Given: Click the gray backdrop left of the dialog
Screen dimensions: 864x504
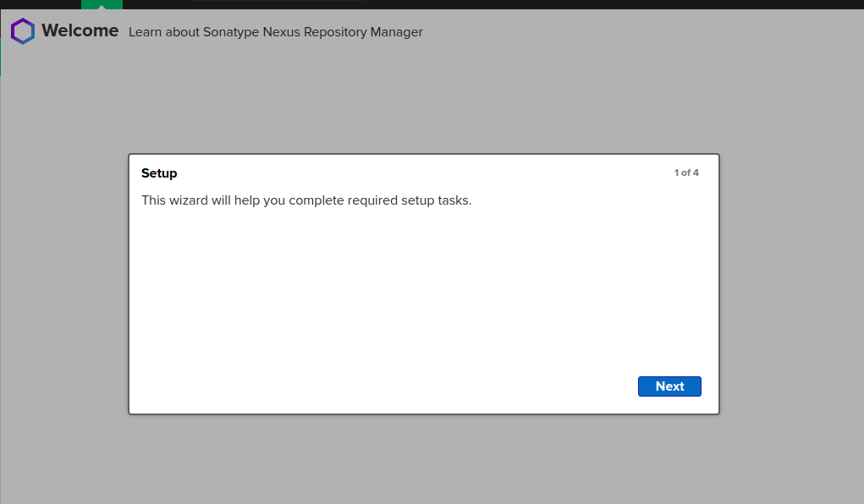Looking at the screenshot, I should click(64, 283).
